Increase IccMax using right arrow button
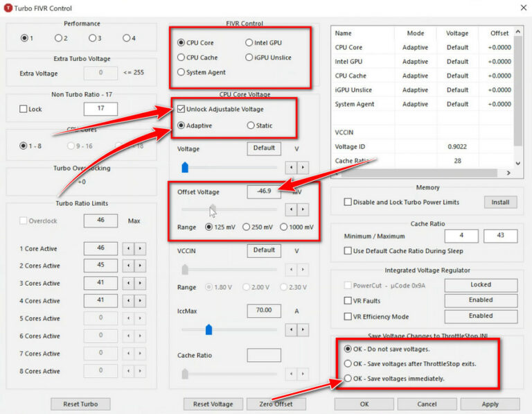Viewport: 532px width, 414px height. (x=303, y=329)
